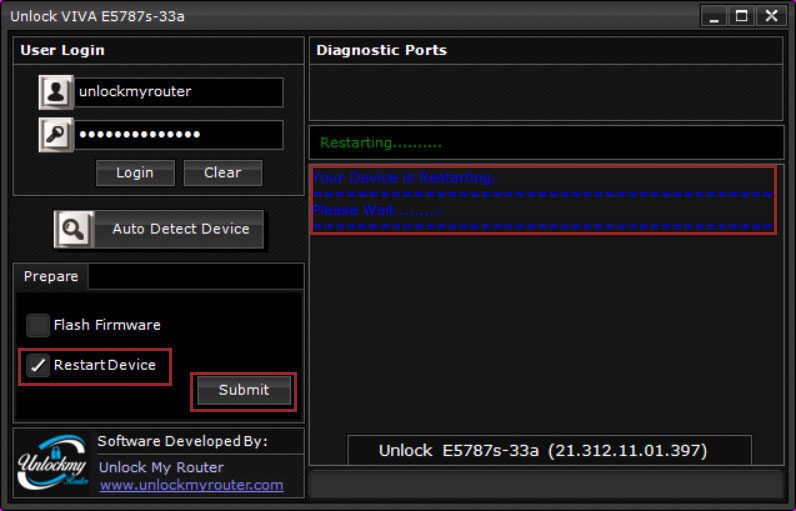The image size is (796, 511).
Task: Uncheck the Restart Device checkbox
Action: (38, 365)
